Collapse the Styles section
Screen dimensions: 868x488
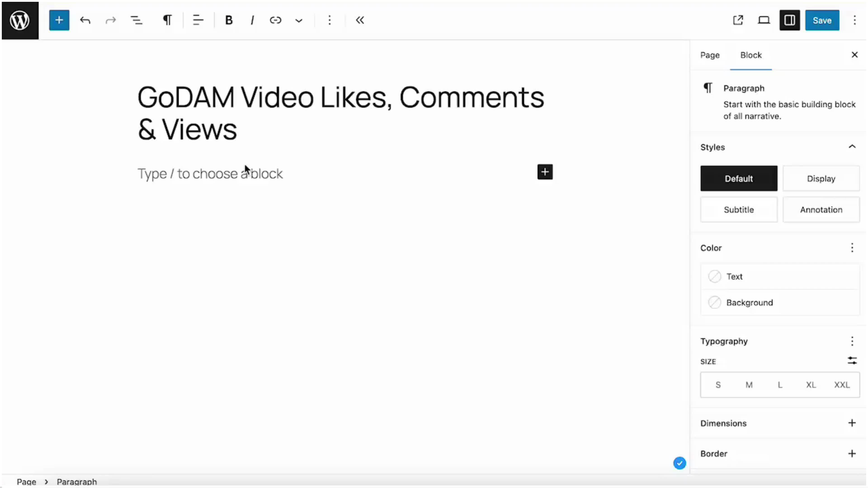pyautogui.click(x=852, y=146)
